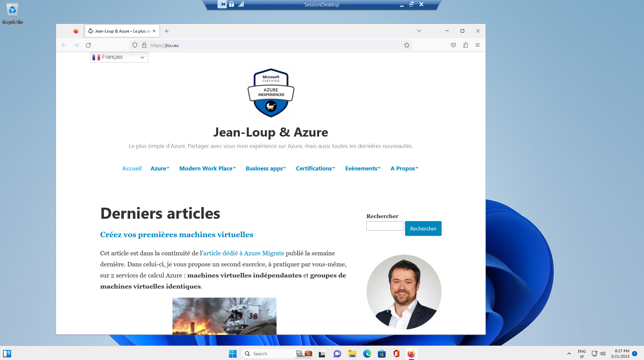The height and width of the screenshot is (360, 644).
Task: Open notification center badge
Action: 635,353
